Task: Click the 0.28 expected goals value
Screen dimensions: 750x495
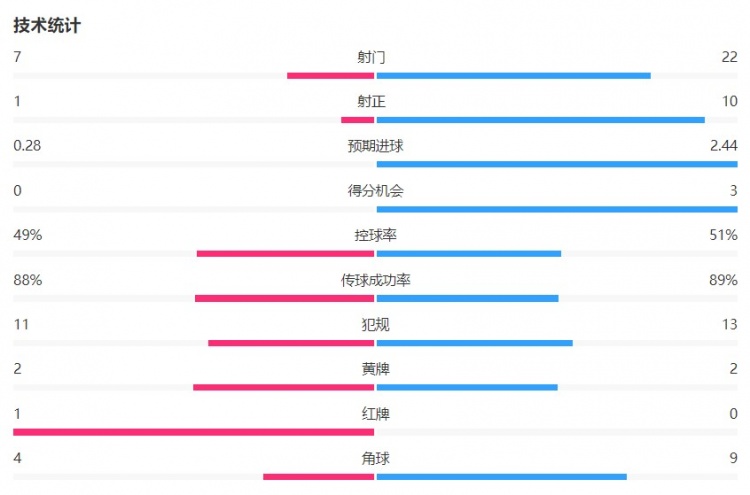Action: (x=27, y=146)
